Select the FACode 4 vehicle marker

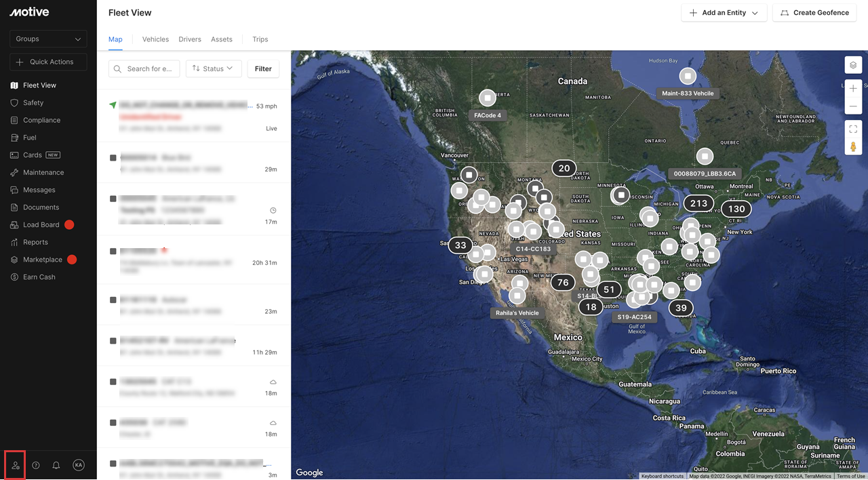click(488, 98)
